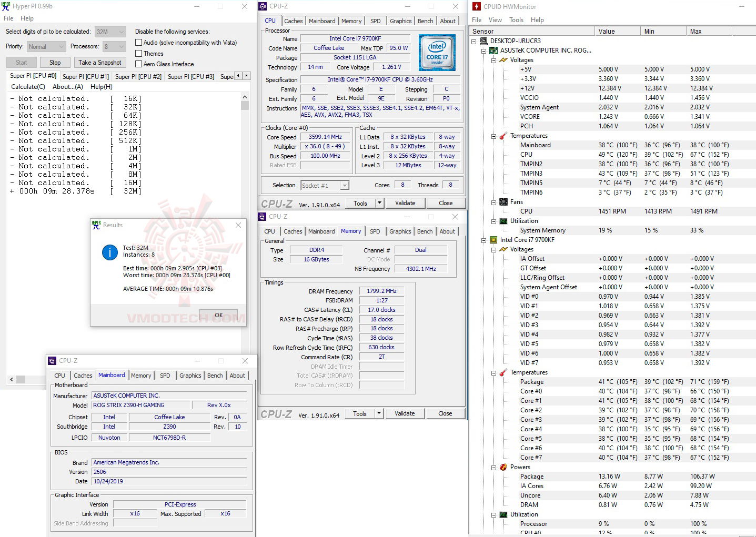756x537 pixels.
Task: Click the CPU-Z icon in the Memory window title bar
Action: click(x=262, y=217)
